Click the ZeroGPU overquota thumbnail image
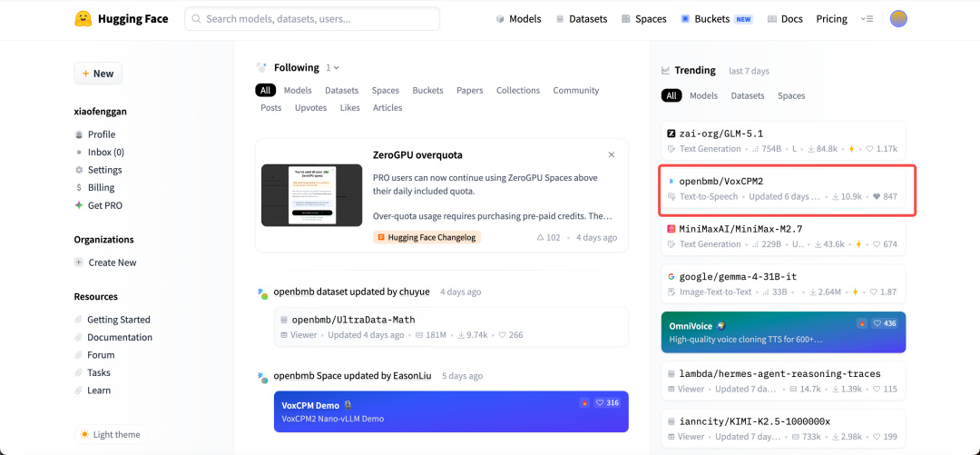The height and width of the screenshot is (455, 980). pos(312,194)
